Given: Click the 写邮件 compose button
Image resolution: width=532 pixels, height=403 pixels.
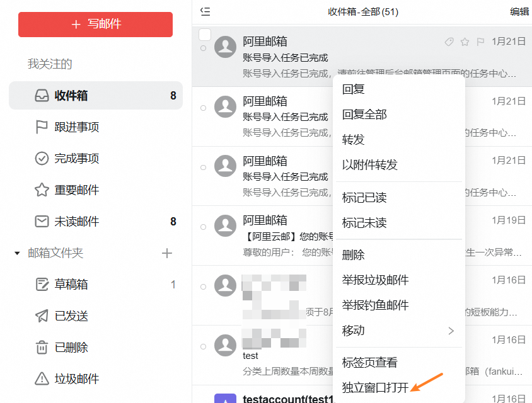Looking at the screenshot, I should pos(95,25).
